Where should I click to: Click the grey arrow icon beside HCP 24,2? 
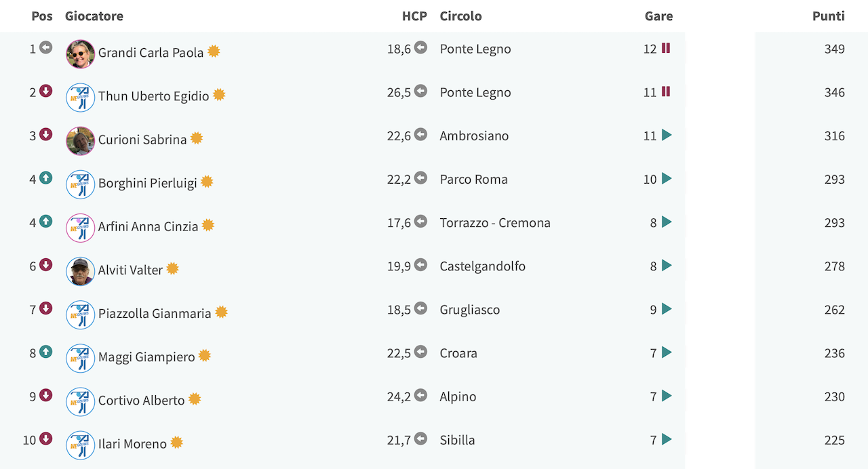(420, 394)
